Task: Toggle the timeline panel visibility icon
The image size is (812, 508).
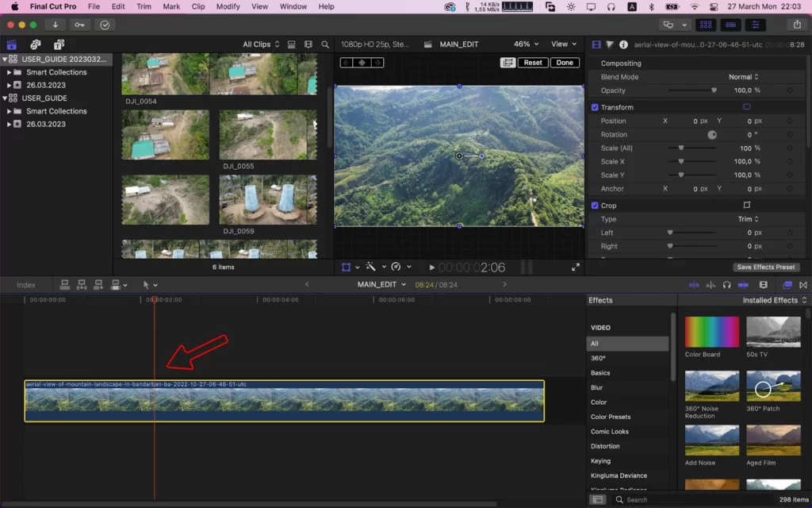Action: (x=730, y=25)
